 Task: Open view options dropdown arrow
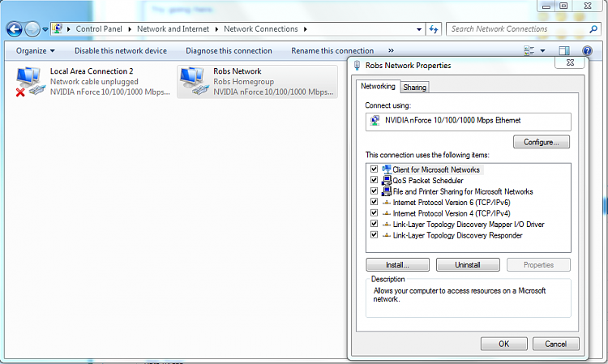(542, 51)
